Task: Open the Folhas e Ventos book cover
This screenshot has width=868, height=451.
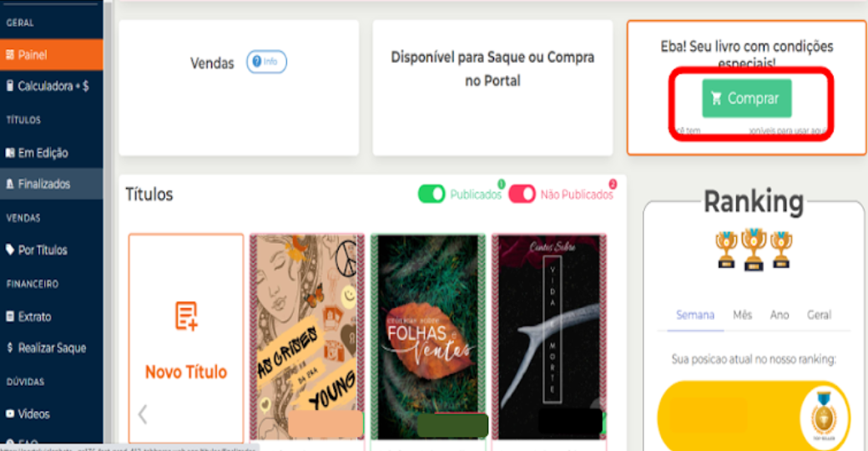Action: [x=428, y=337]
